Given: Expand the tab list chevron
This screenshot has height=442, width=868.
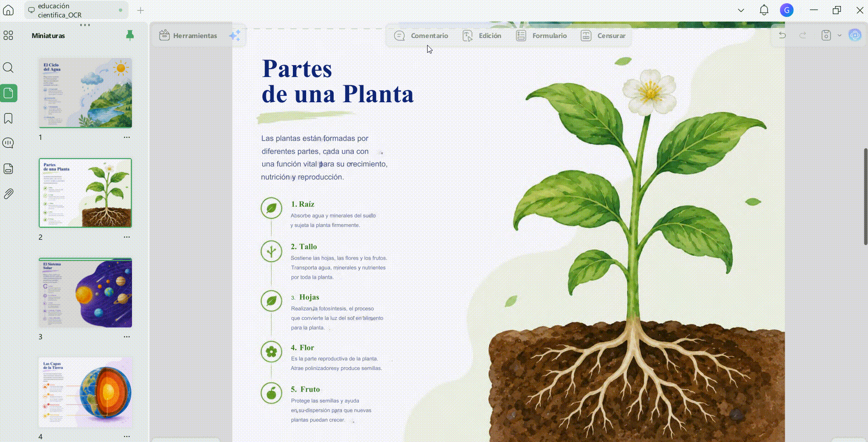Looking at the screenshot, I should tap(741, 10).
